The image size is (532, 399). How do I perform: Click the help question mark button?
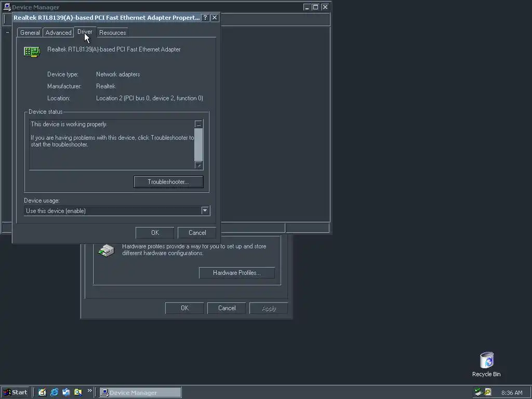coord(205,18)
